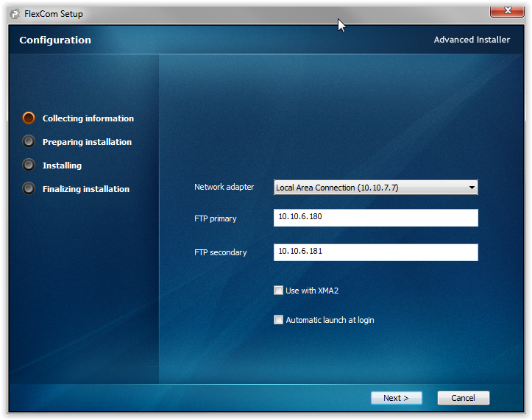Select the Finalizing installation step indicator
This screenshot has width=532, height=420.
29,188
